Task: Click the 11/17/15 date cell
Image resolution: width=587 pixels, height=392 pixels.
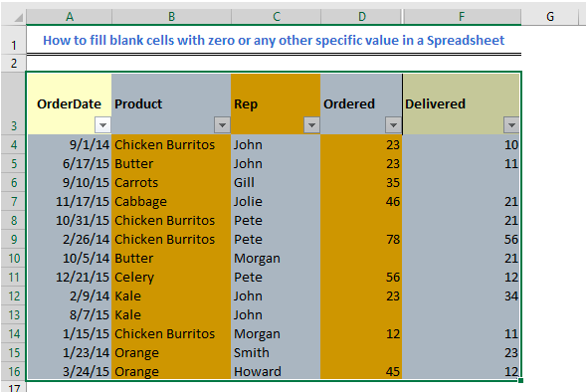Action: click(70, 201)
